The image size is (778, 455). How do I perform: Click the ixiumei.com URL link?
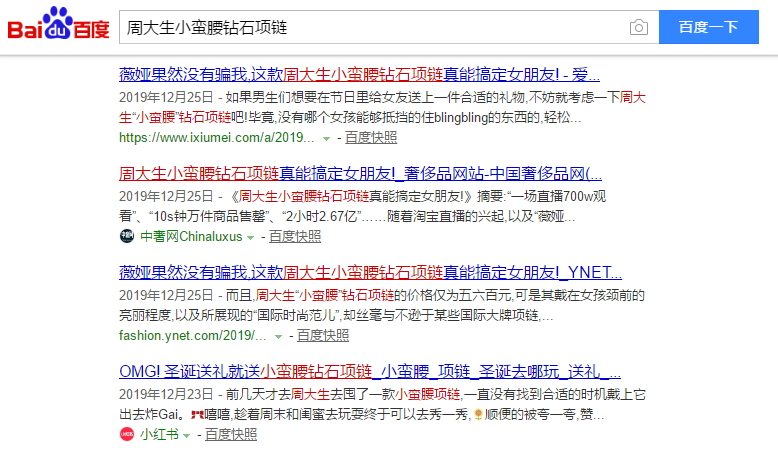coord(216,137)
